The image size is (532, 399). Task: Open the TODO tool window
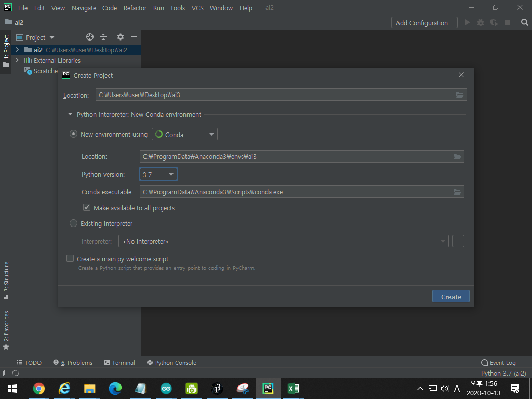pos(29,362)
